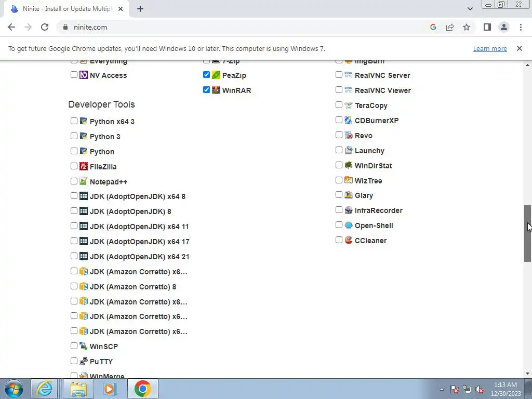Click the JDK (Amazon Corretto) 8 icon
The image size is (532, 399).
84,286
